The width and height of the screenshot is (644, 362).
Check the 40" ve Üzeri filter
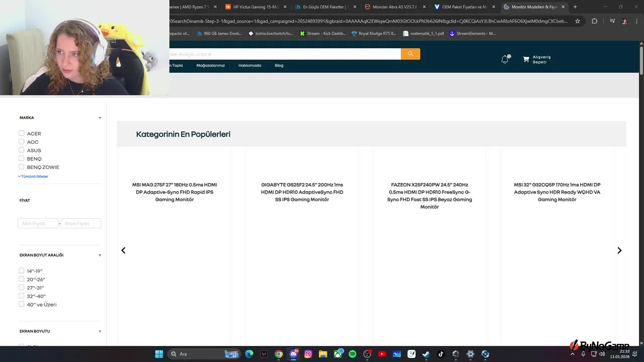22,304
